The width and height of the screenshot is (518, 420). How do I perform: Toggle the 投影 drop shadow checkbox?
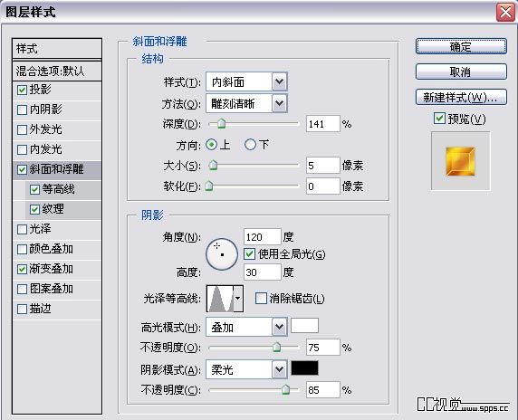point(22,90)
